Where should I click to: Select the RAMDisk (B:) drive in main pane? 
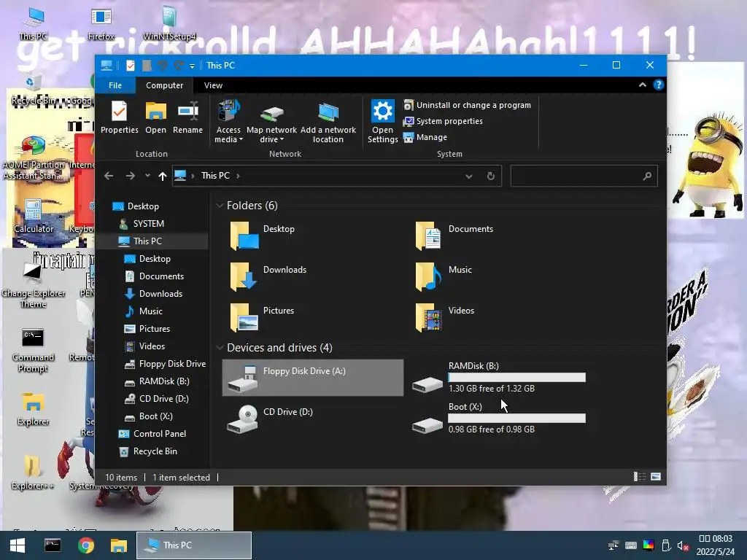point(498,378)
